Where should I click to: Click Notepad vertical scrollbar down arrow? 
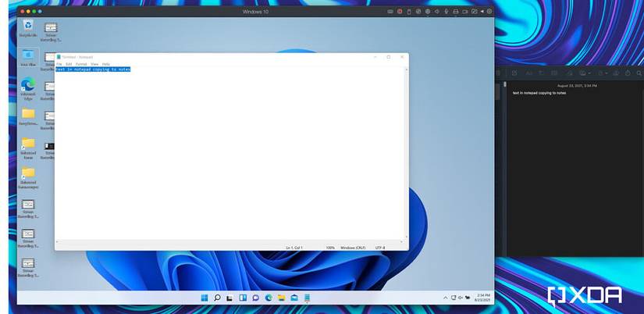click(x=407, y=237)
